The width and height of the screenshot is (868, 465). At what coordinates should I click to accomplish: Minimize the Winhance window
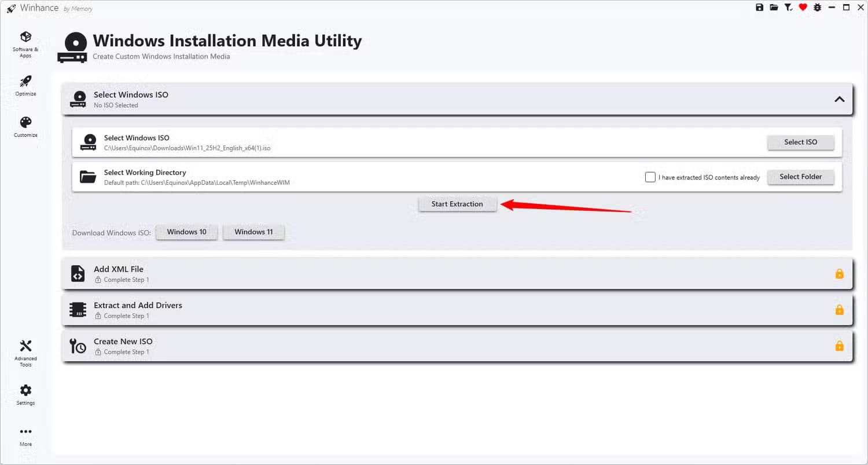tap(832, 8)
